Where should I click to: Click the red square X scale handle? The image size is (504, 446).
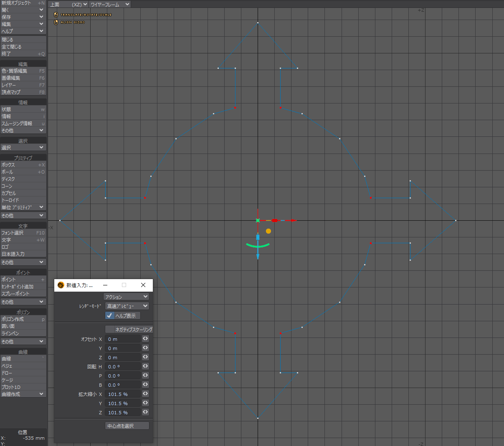click(274, 220)
